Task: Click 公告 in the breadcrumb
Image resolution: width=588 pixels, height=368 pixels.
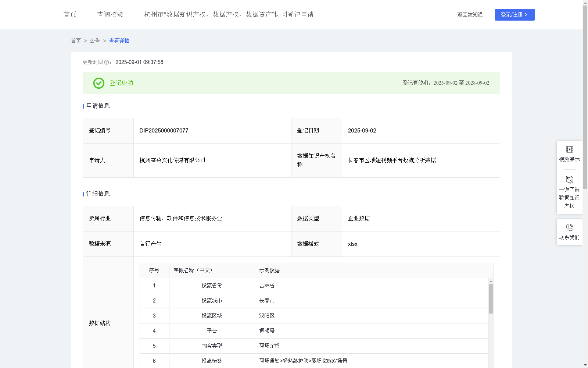Action: coord(95,41)
